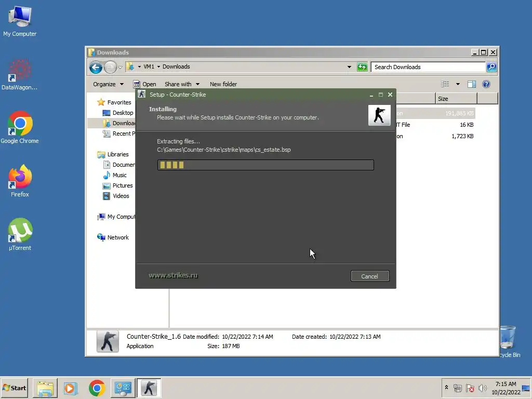Open the Pictures library
The image size is (532, 399).
tap(118, 185)
